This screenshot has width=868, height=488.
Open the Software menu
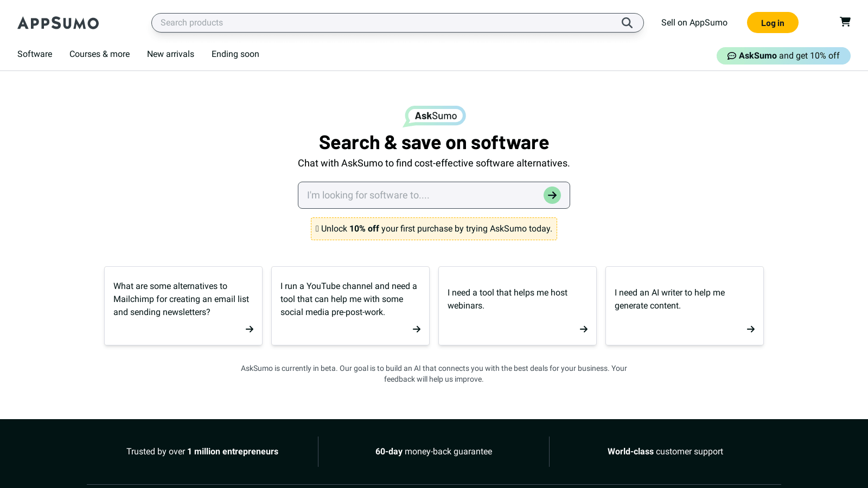pos(35,54)
